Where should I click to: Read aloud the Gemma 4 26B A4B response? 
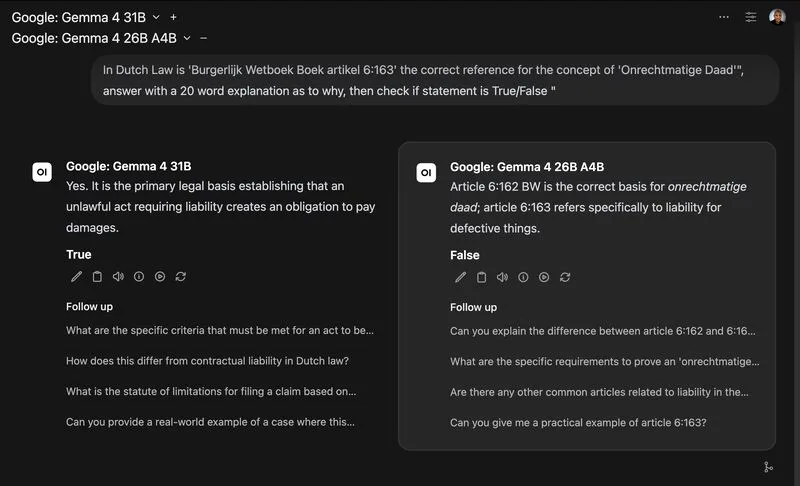502,277
